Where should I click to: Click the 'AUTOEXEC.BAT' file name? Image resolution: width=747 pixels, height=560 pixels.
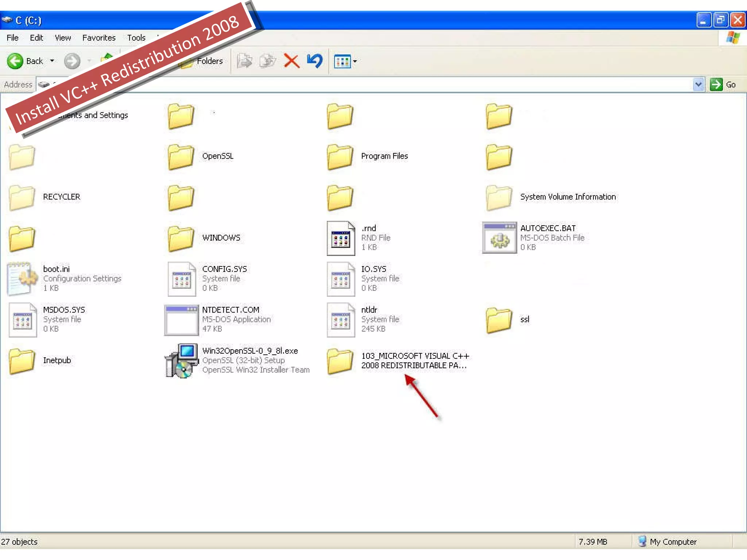click(x=548, y=228)
